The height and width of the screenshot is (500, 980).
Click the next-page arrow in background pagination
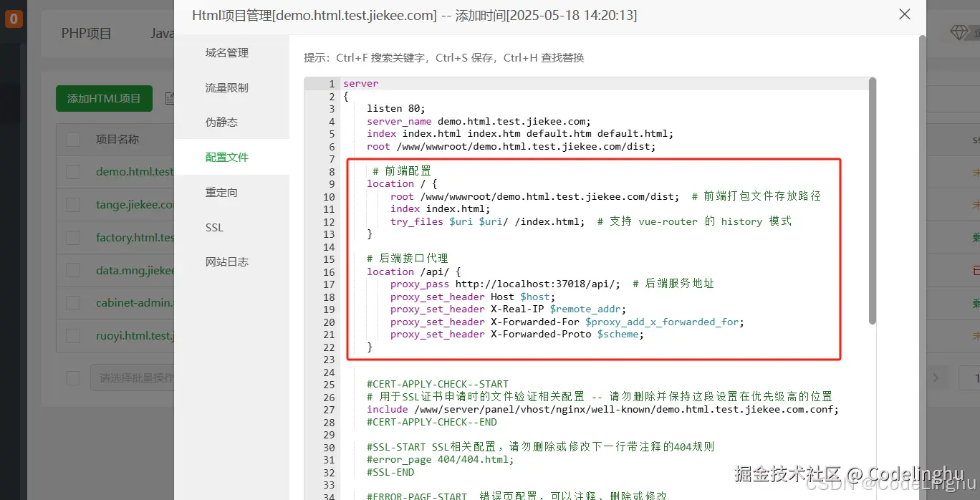point(936,378)
